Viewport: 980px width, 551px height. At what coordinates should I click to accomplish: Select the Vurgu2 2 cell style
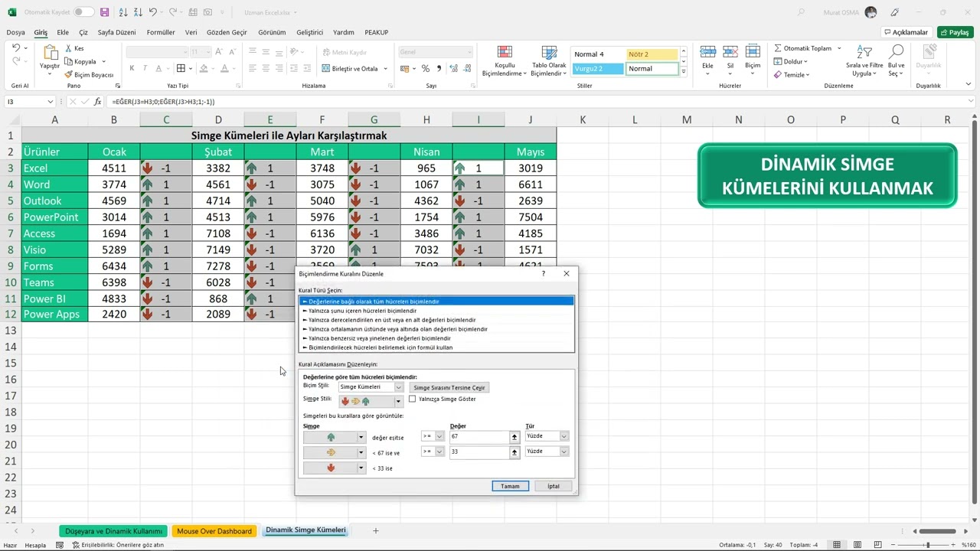[x=598, y=69]
